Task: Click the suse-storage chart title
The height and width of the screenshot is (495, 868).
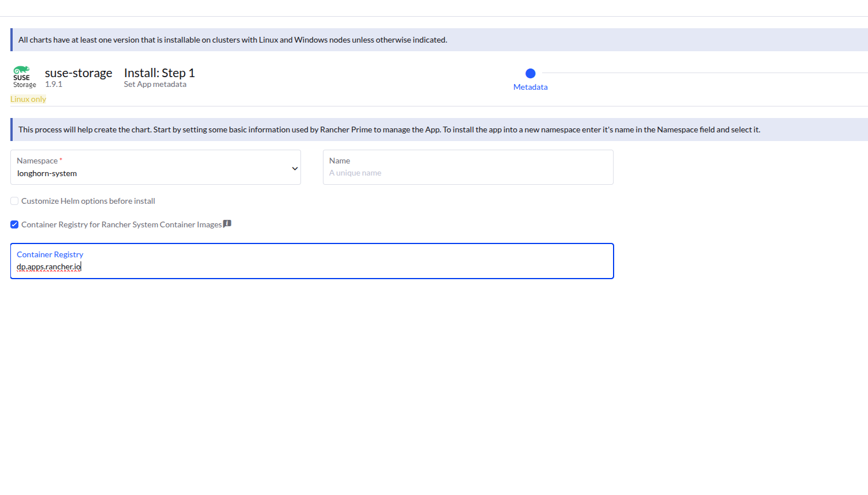Action: pyautogui.click(x=78, y=73)
